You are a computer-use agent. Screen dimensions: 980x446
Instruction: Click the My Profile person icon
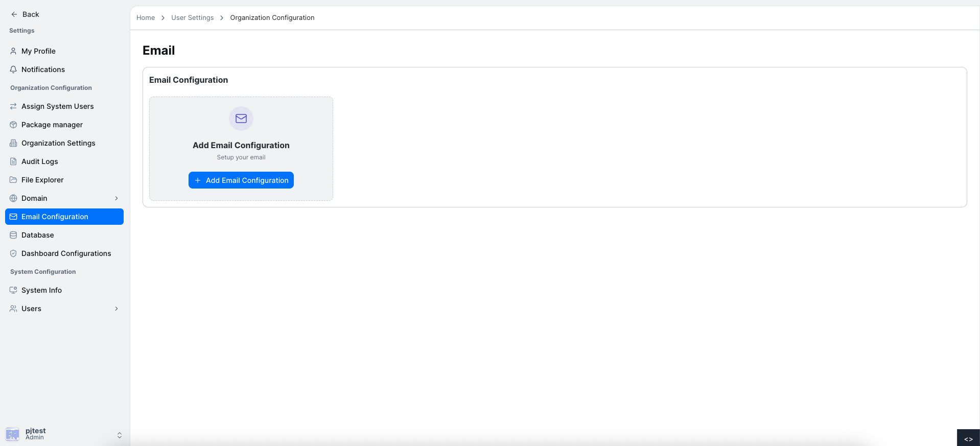[x=13, y=51]
